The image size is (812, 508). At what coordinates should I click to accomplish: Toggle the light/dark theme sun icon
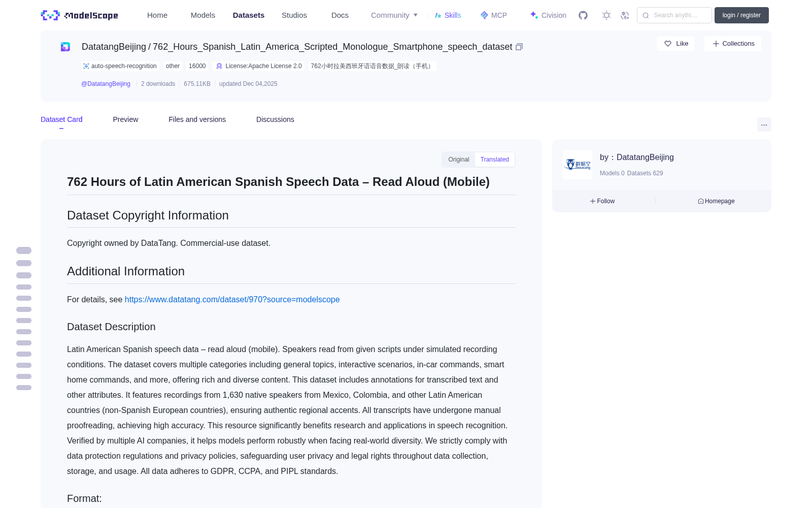(x=606, y=15)
